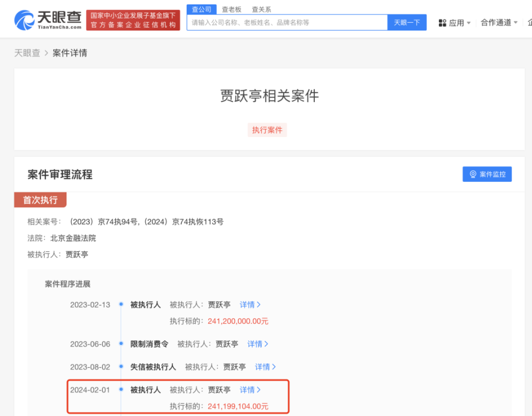Image resolution: width=532 pixels, height=416 pixels.
Task: Open 详情 for the 失信被执行人 entry
Action: (x=264, y=367)
